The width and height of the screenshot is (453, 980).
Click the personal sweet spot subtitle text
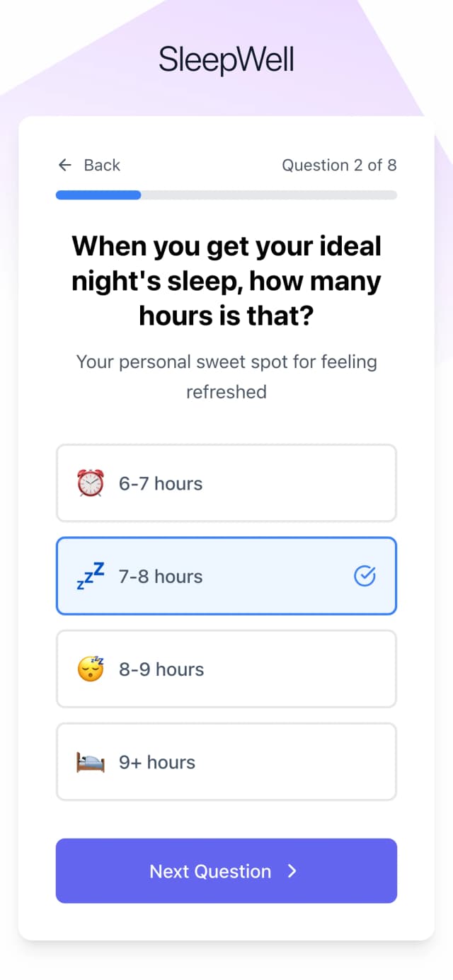point(226,376)
